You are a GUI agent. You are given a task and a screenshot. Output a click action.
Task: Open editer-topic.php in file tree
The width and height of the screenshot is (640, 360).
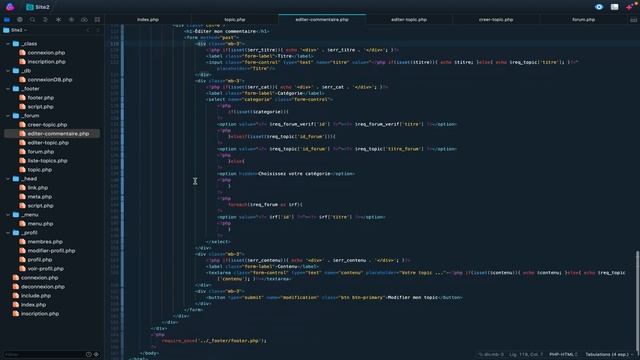44,142
